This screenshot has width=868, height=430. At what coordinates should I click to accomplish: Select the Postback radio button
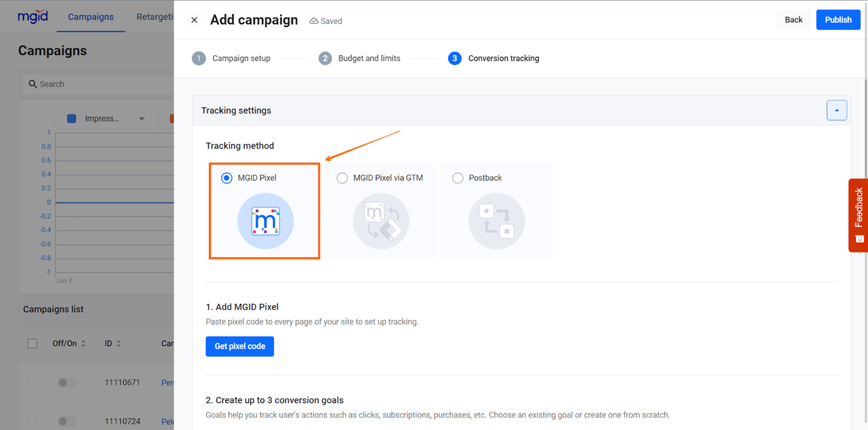pos(457,177)
